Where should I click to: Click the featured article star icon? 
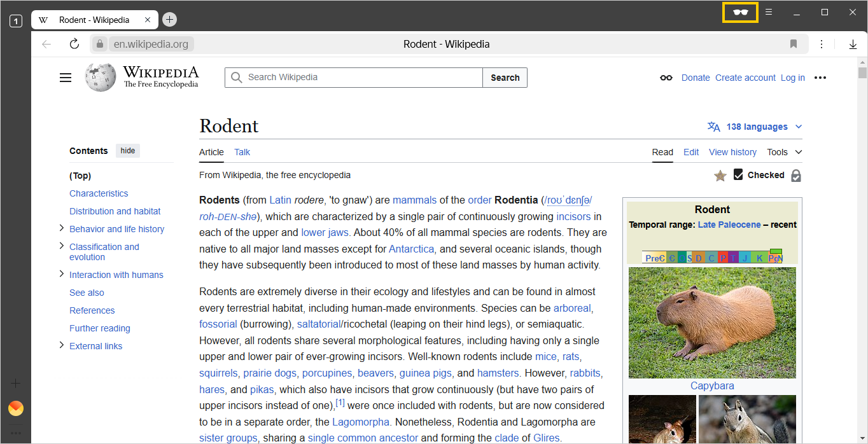(720, 176)
